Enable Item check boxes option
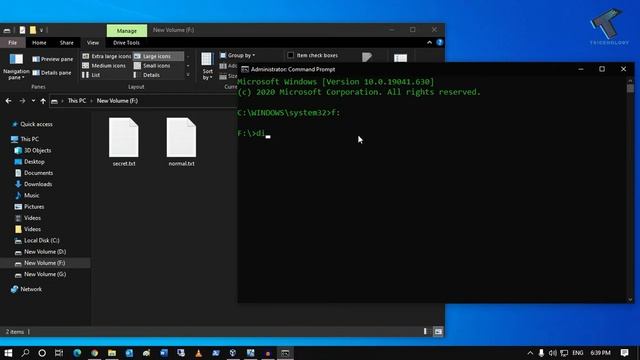Screen dimensions: 640x360 [313, 55]
